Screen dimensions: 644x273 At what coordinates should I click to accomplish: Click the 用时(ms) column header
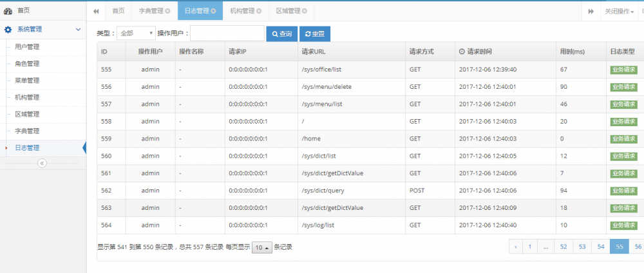(x=581, y=52)
